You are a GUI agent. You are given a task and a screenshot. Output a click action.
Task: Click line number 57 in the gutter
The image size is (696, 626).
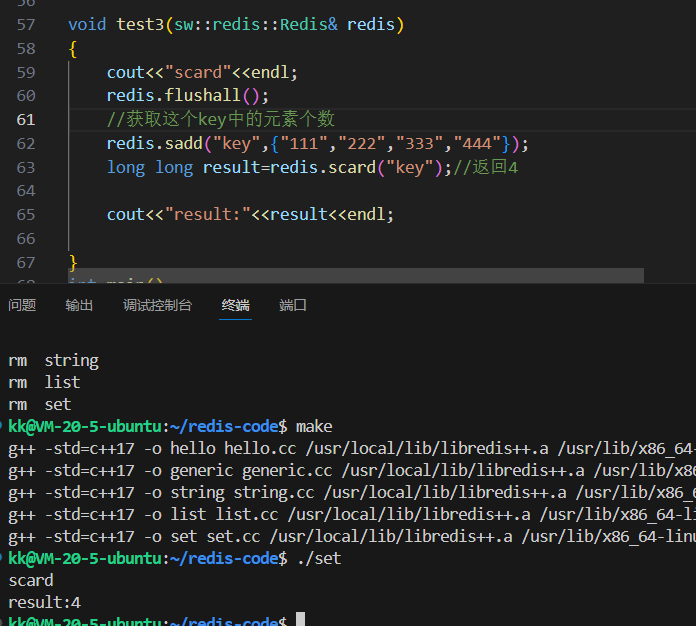(25, 25)
